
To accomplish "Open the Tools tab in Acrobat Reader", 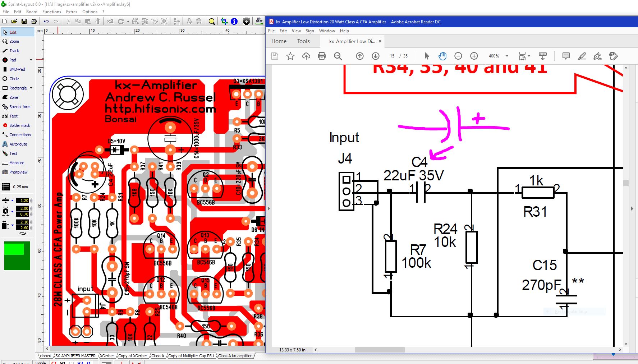I will tap(303, 41).
